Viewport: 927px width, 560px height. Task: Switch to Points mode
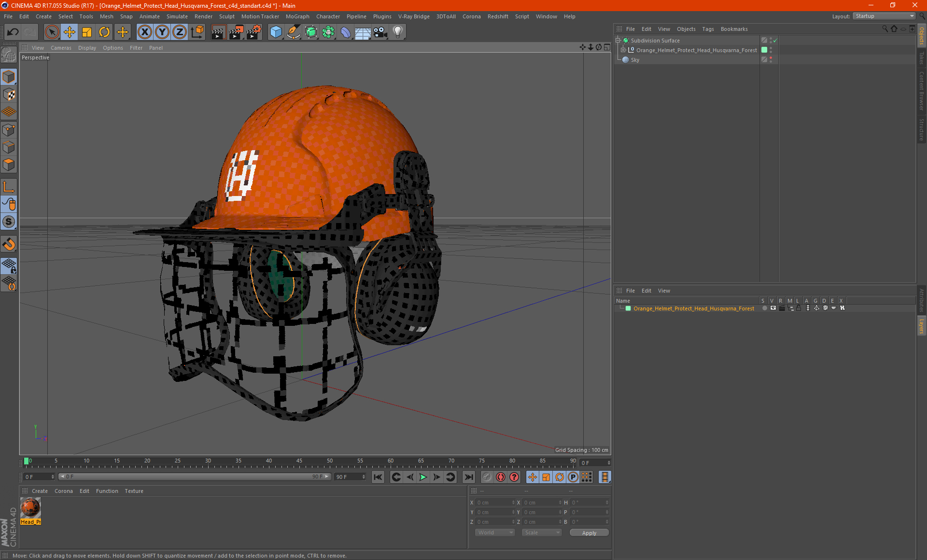tap(9, 130)
